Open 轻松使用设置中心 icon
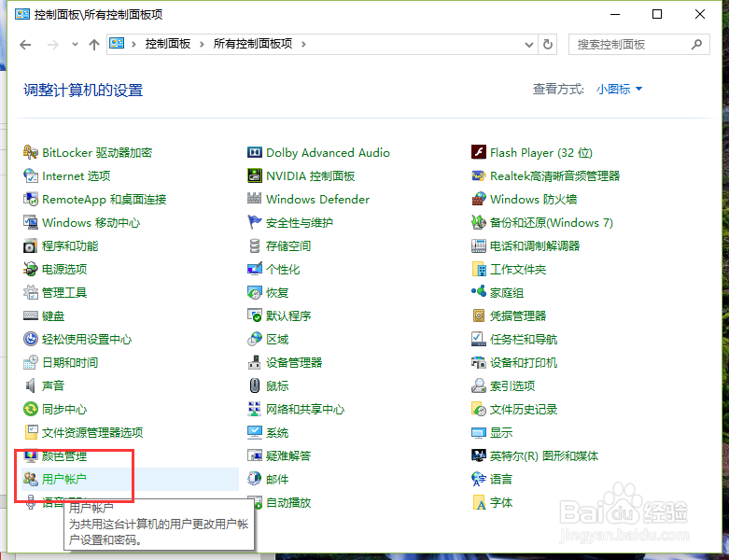 [30, 339]
